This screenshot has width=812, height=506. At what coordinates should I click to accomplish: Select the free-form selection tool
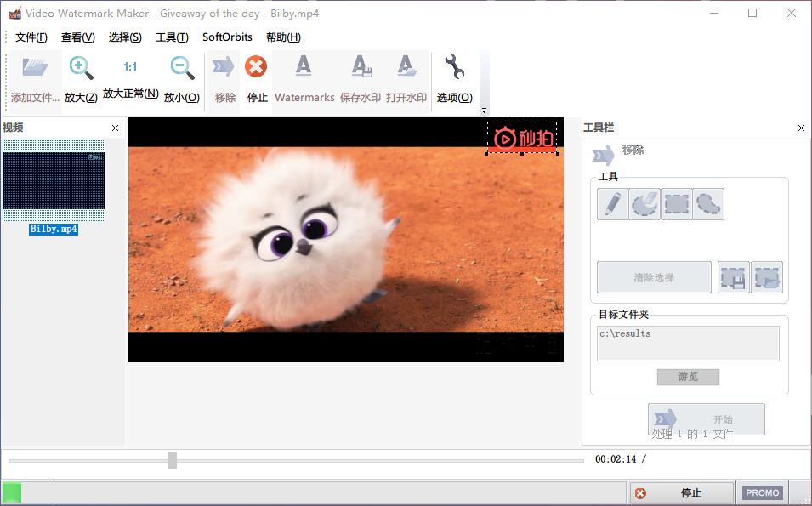click(708, 204)
